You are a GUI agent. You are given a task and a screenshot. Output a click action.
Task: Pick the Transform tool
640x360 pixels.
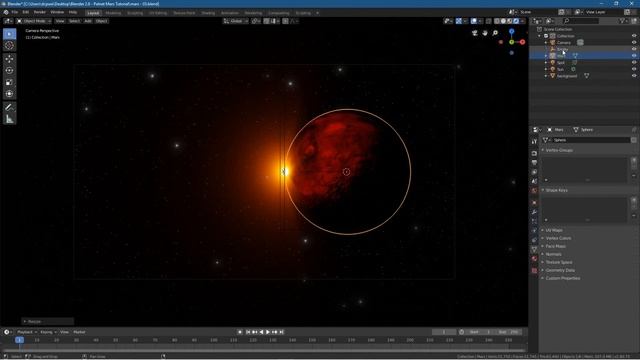(x=9, y=94)
